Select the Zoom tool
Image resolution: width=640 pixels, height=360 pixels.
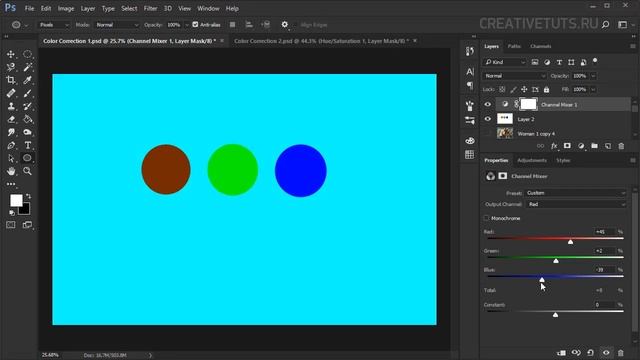[27, 171]
